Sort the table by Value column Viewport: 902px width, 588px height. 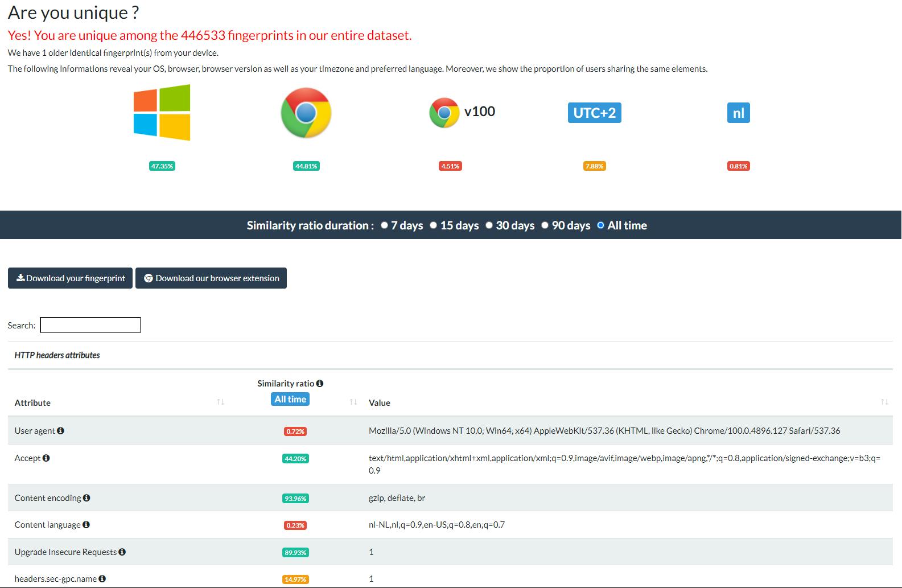[884, 402]
